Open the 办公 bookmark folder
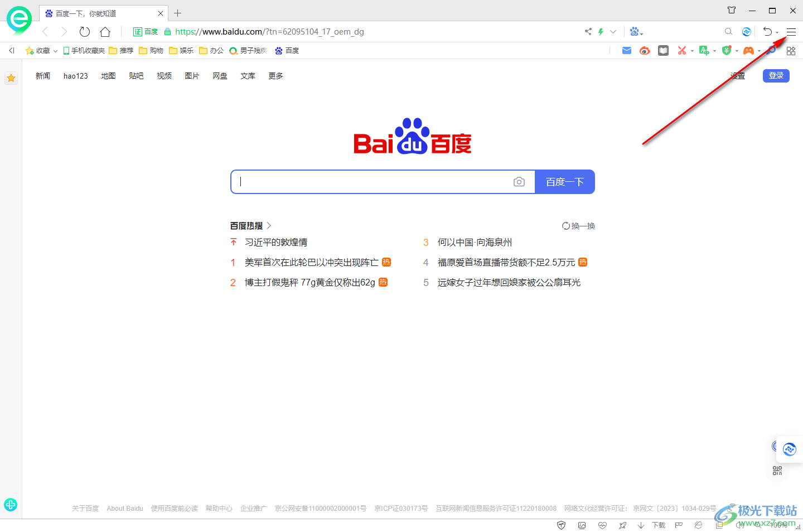 [x=211, y=51]
